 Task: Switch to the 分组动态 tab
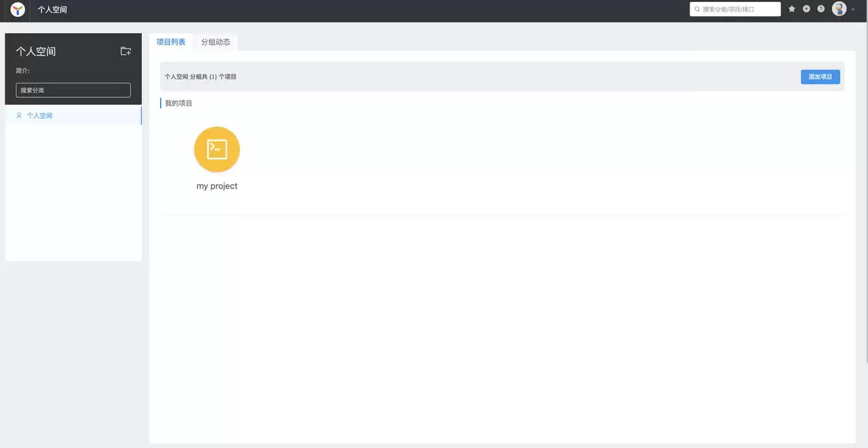point(216,42)
